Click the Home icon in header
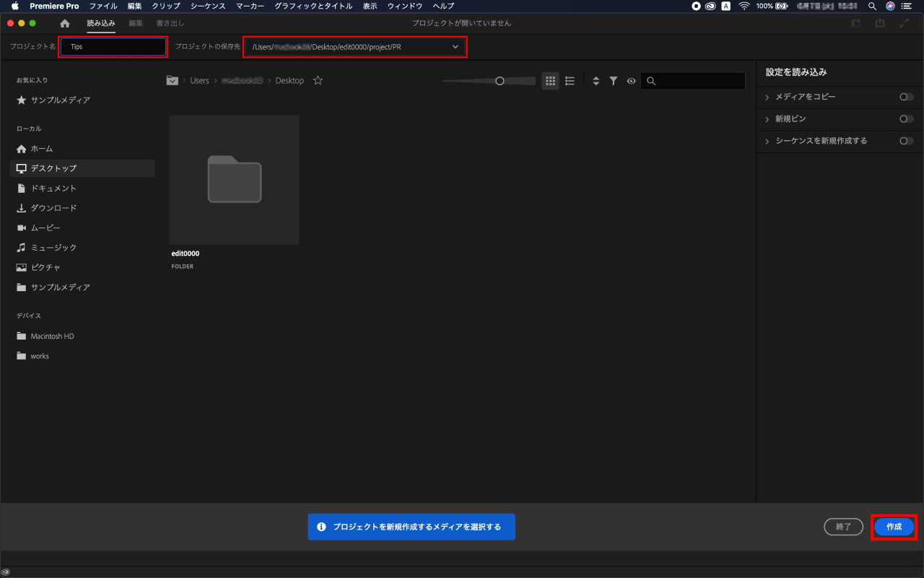Viewport: 924px width, 578px height. (x=65, y=23)
